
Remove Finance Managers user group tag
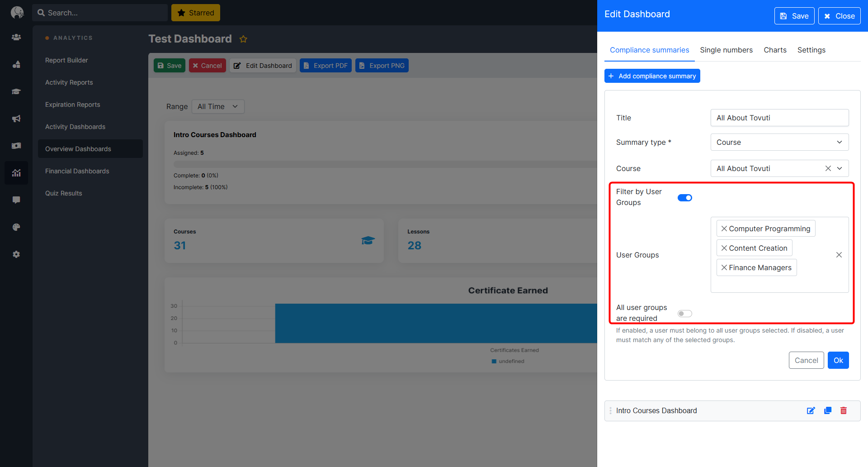724,267
